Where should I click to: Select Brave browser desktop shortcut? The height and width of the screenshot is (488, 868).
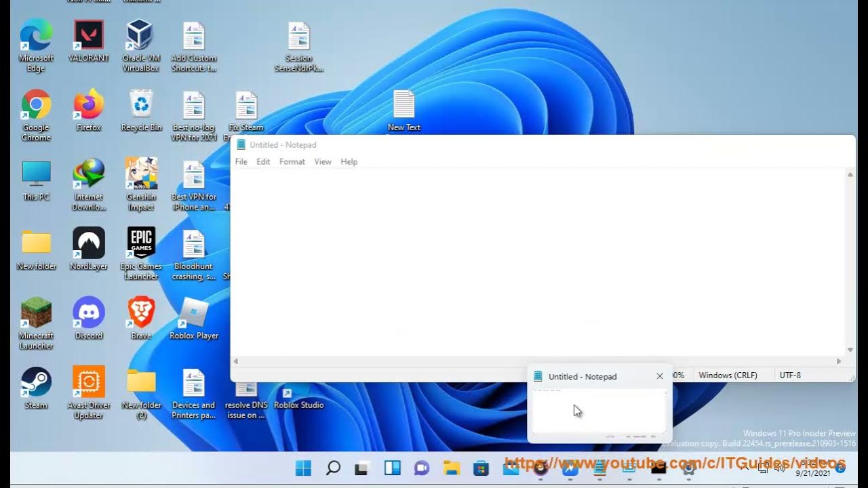(141, 319)
